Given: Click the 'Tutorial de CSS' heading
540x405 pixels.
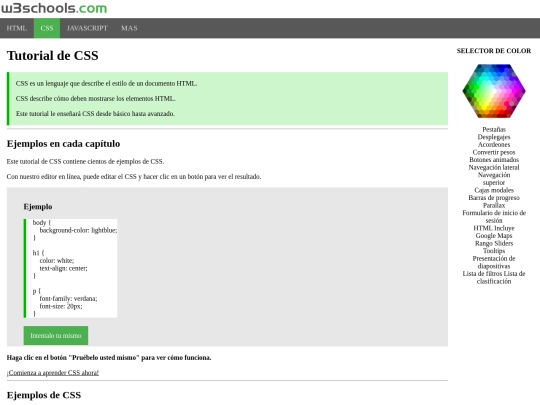Looking at the screenshot, I should [x=53, y=55].
